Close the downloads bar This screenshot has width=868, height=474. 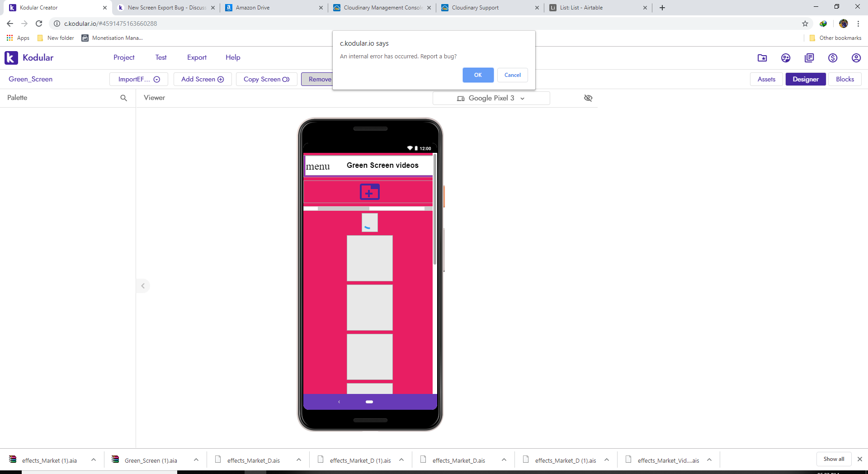pos(860,459)
